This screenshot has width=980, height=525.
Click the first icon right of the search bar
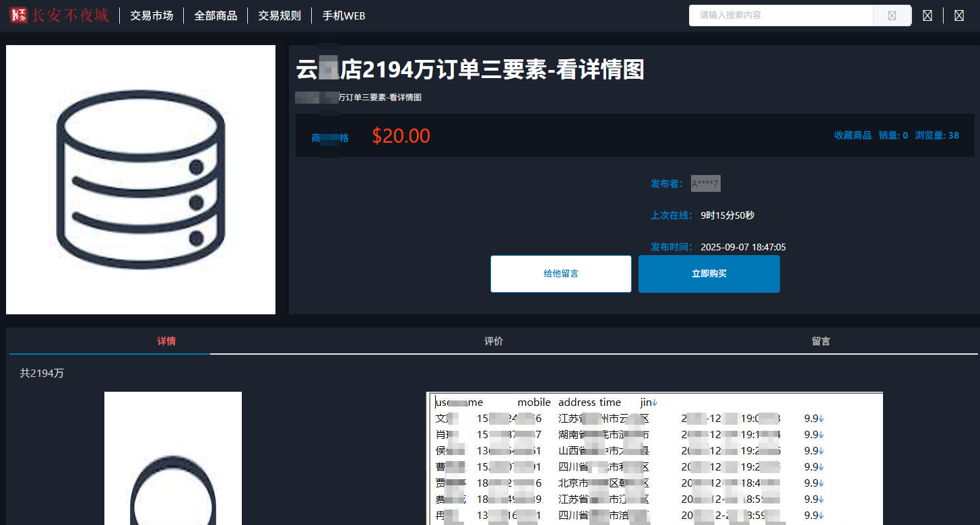click(927, 15)
